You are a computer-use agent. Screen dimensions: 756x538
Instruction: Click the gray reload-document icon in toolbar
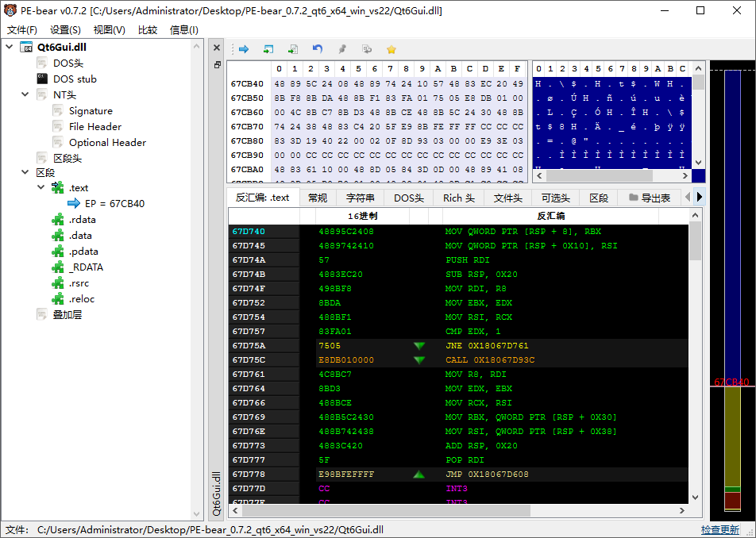(367, 49)
